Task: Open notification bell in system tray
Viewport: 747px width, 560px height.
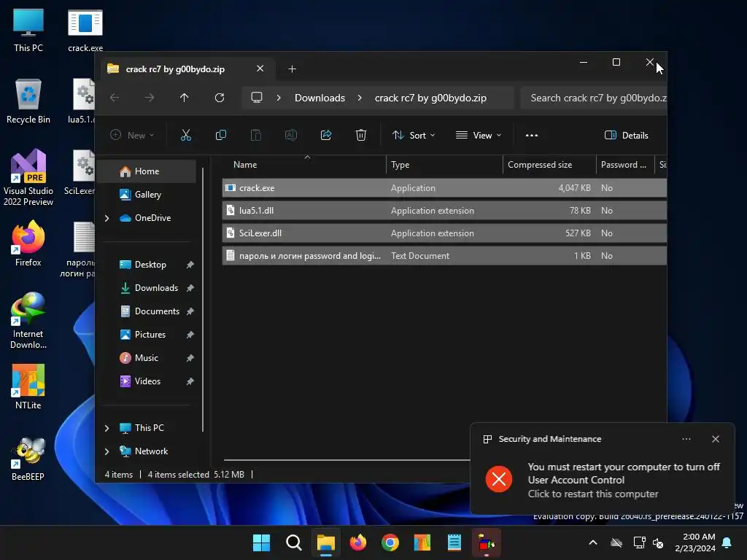Action: pyautogui.click(x=727, y=542)
